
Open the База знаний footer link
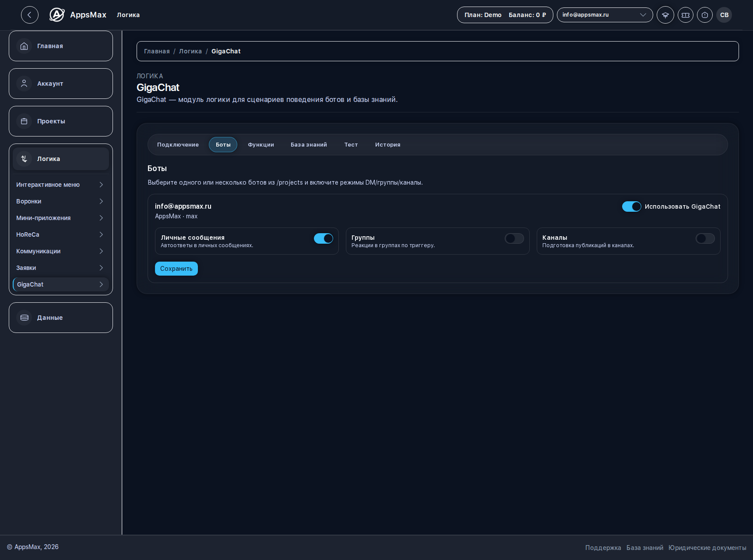pyautogui.click(x=645, y=548)
